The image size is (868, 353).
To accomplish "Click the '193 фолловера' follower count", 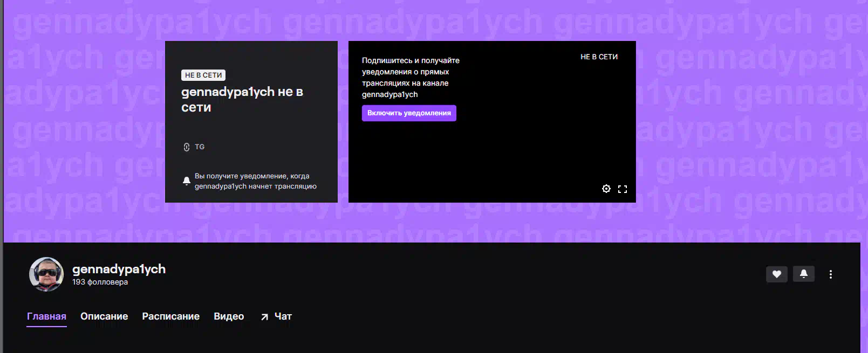I will (100, 282).
